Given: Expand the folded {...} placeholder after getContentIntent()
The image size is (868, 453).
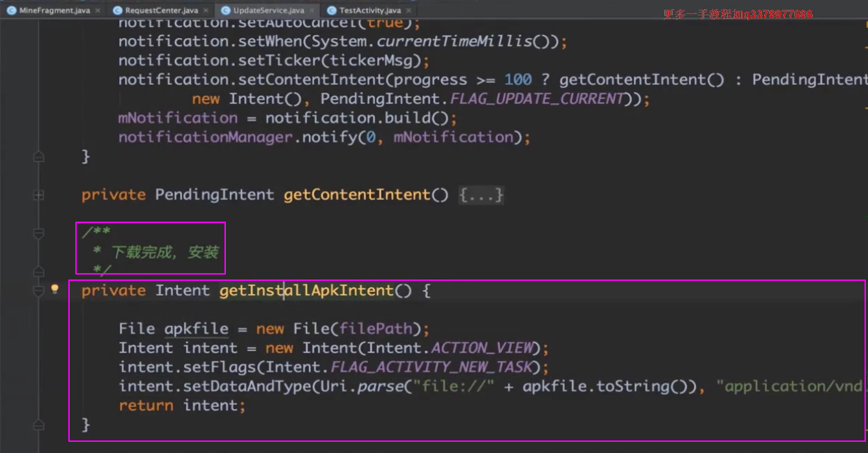Looking at the screenshot, I should 481,195.
